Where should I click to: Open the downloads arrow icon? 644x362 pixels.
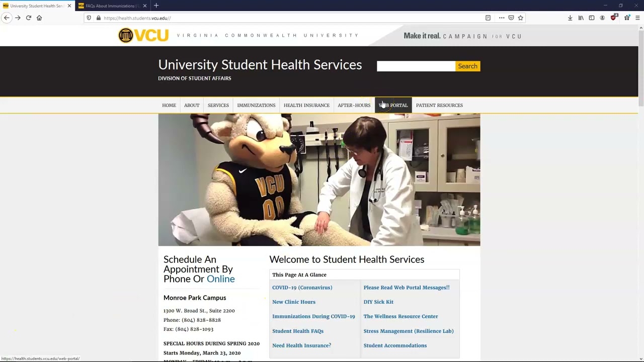(570, 18)
